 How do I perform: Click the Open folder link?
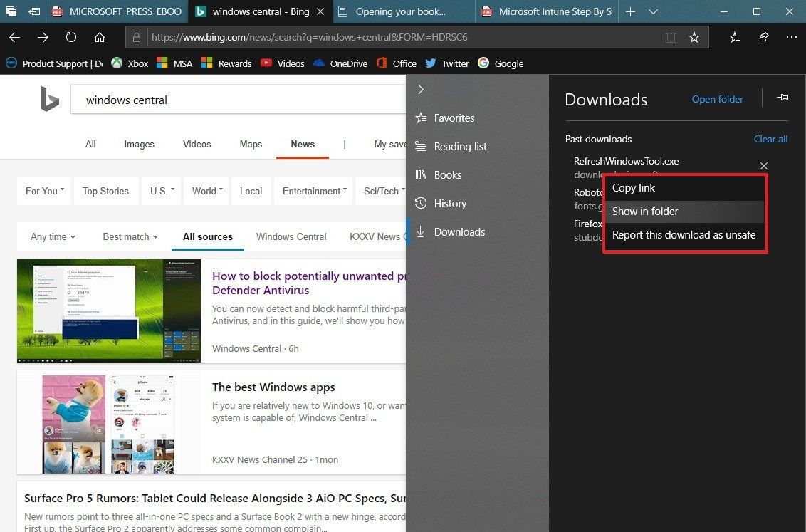click(717, 99)
